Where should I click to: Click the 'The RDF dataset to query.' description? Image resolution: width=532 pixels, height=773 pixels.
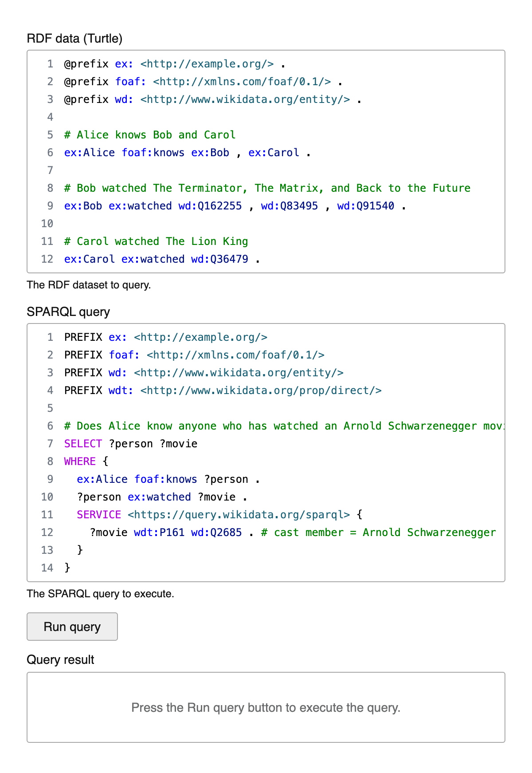click(x=89, y=285)
